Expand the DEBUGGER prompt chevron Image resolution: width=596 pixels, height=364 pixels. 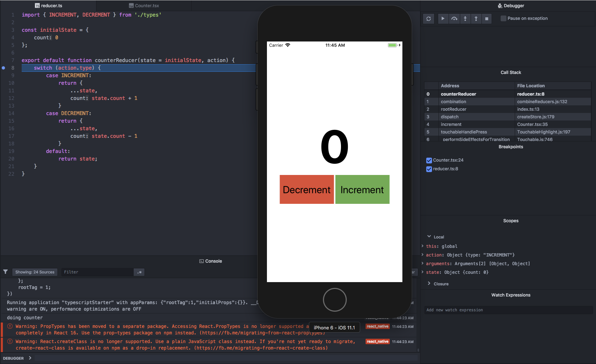(x=30, y=358)
